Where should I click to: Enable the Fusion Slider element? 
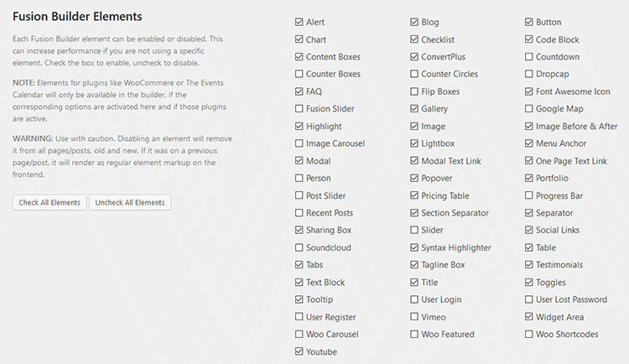(299, 108)
